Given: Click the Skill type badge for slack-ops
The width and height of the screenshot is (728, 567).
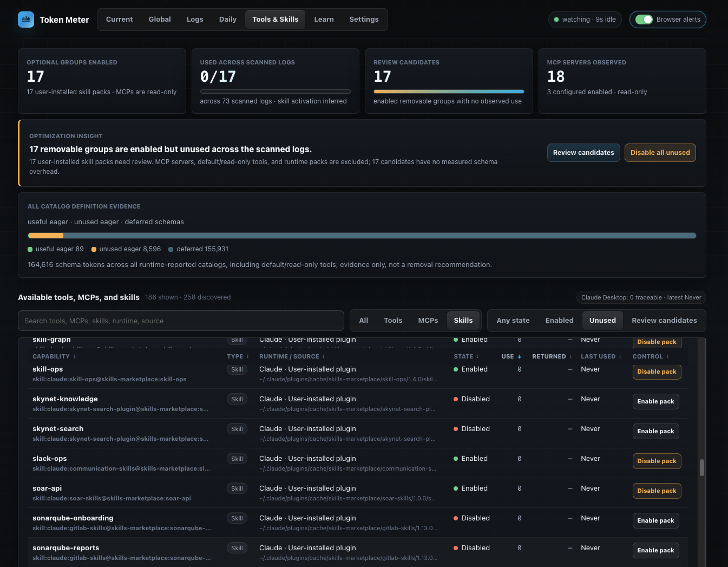Looking at the screenshot, I should (x=237, y=459).
